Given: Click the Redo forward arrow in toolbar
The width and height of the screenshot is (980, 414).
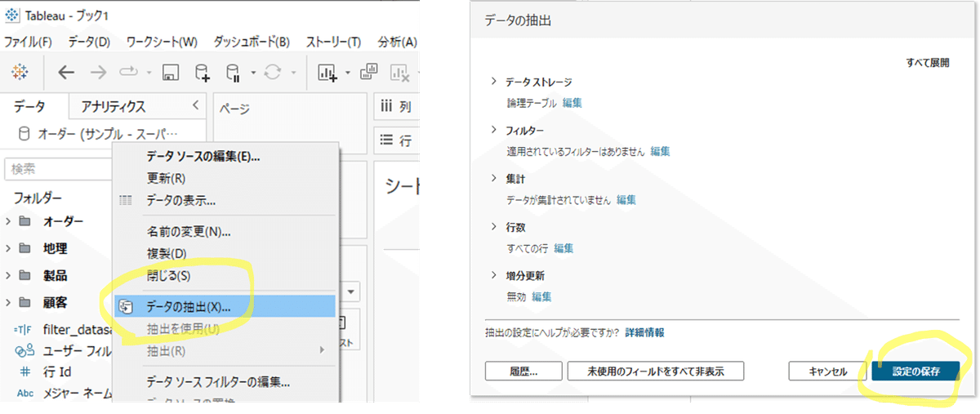Looking at the screenshot, I should point(98,73).
